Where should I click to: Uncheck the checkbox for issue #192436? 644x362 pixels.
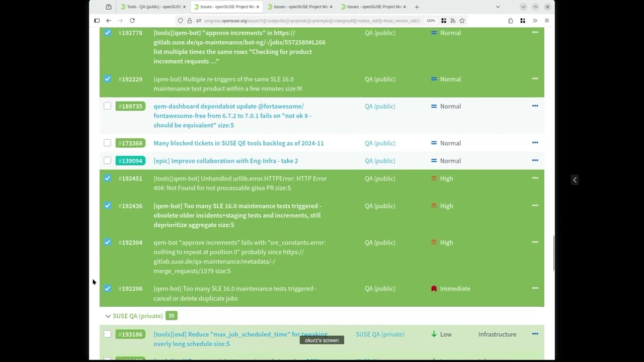pos(107,206)
